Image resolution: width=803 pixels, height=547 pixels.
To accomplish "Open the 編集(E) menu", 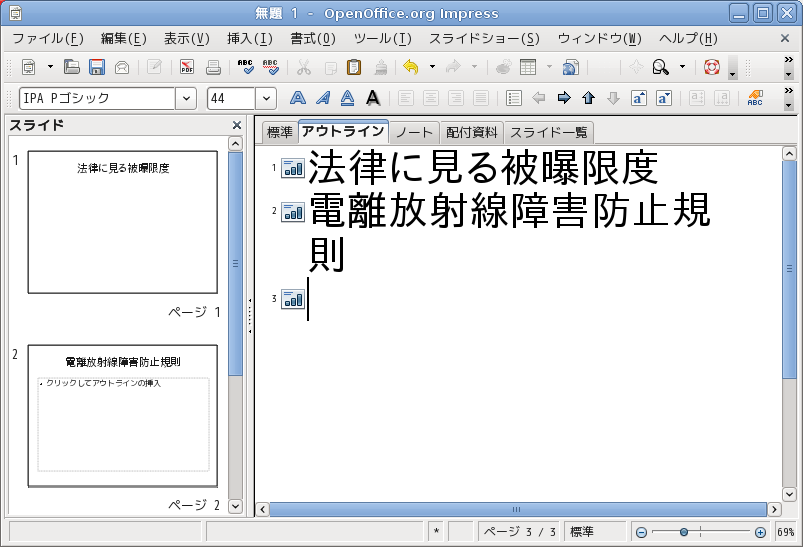I will (123, 38).
